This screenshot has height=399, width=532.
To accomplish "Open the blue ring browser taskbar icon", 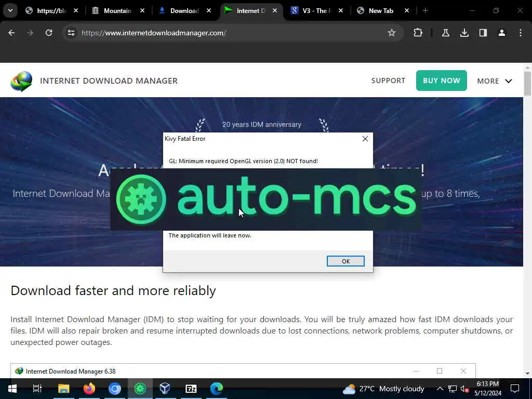I will tap(115, 389).
